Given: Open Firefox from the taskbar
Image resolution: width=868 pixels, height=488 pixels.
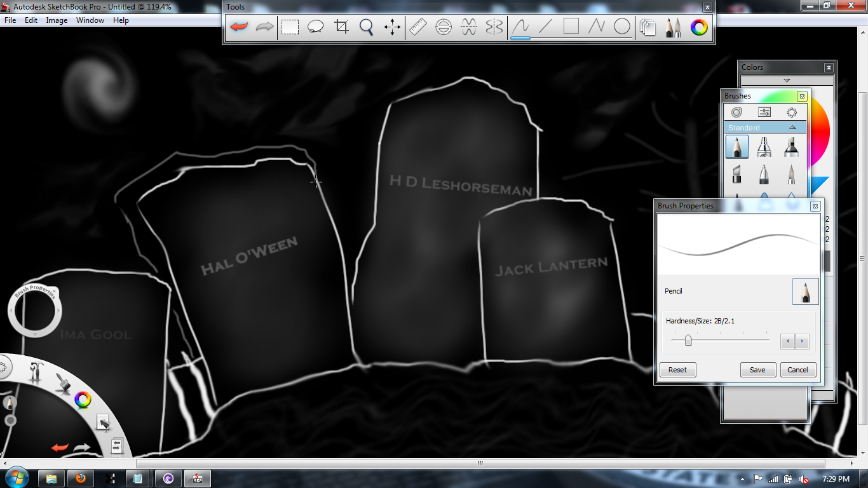Looking at the screenshot, I should pyautogui.click(x=79, y=478).
